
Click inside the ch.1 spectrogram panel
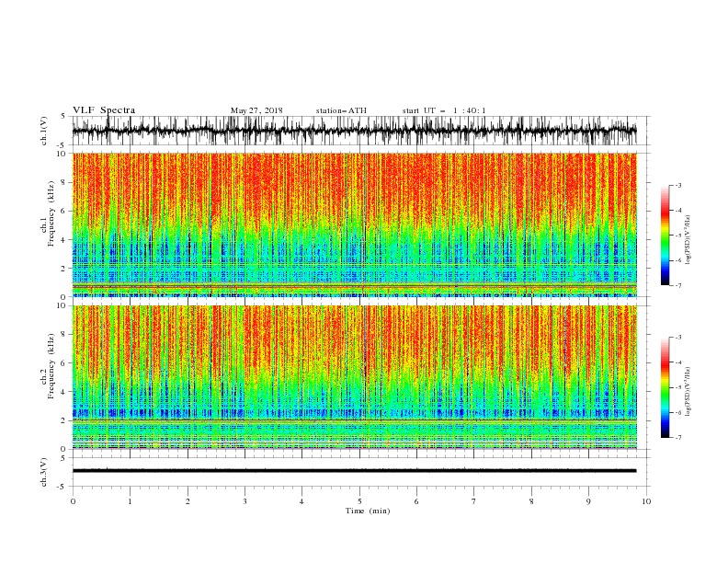(354, 224)
